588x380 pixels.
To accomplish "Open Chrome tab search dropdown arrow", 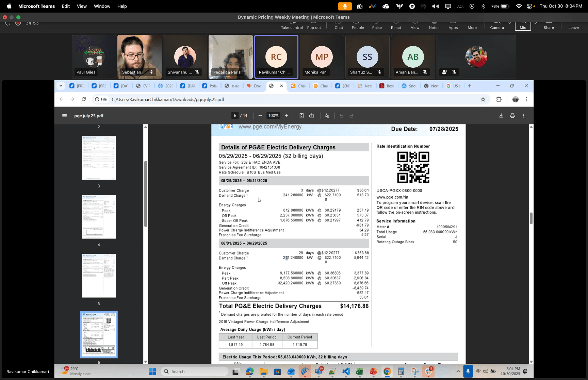I will [x=61, y=86].
